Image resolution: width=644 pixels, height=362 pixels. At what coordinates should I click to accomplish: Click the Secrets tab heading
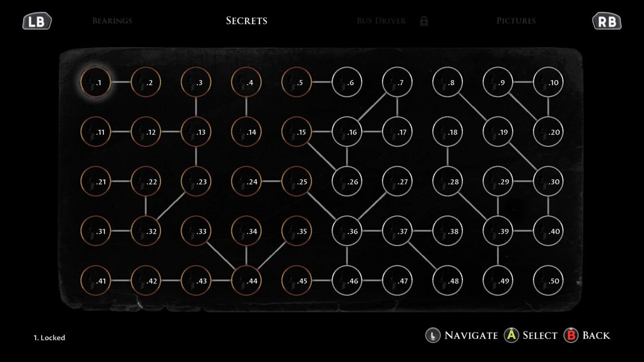(x=247, y=21)
